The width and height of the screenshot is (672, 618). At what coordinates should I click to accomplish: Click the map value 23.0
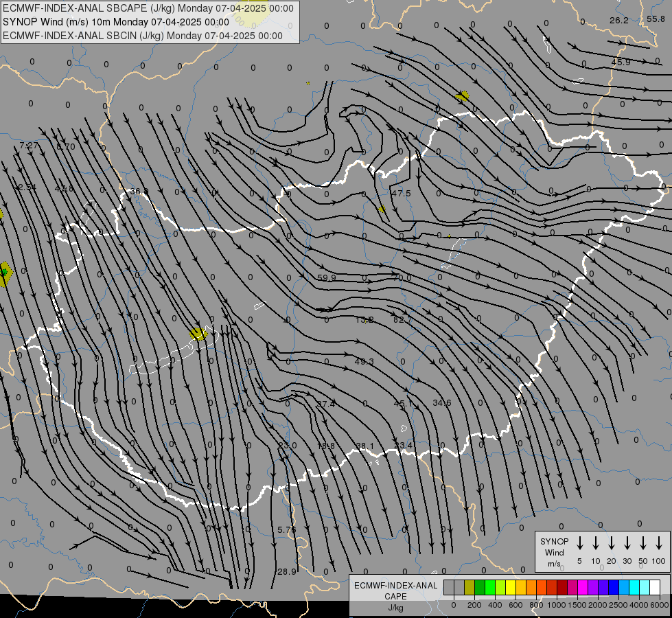(287, 445)
